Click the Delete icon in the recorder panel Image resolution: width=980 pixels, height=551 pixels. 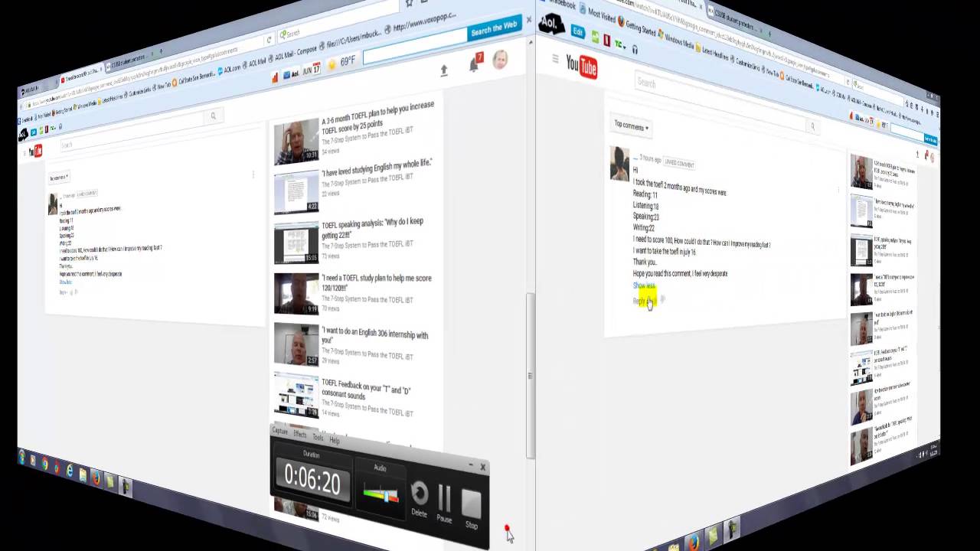(419, 498)
